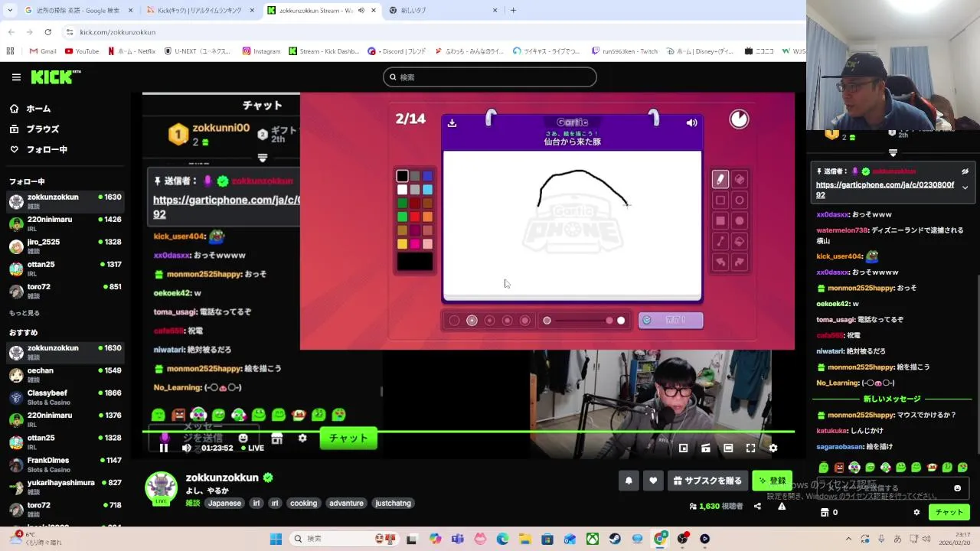Expand the gift leaderboard arrow in chat
The width and height of the screenshot is (980, 551).
coord(893,153)
